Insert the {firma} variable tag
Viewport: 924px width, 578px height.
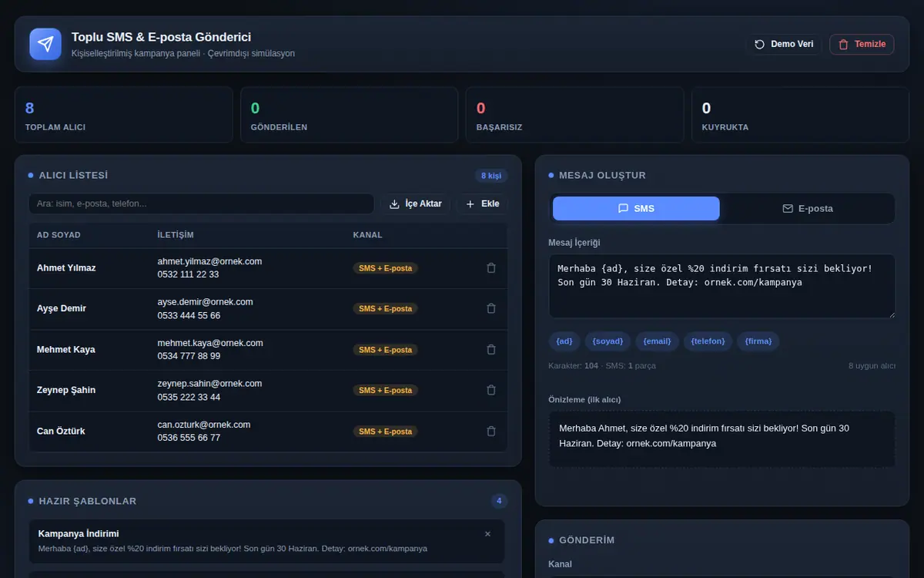[x=758, y=341]
